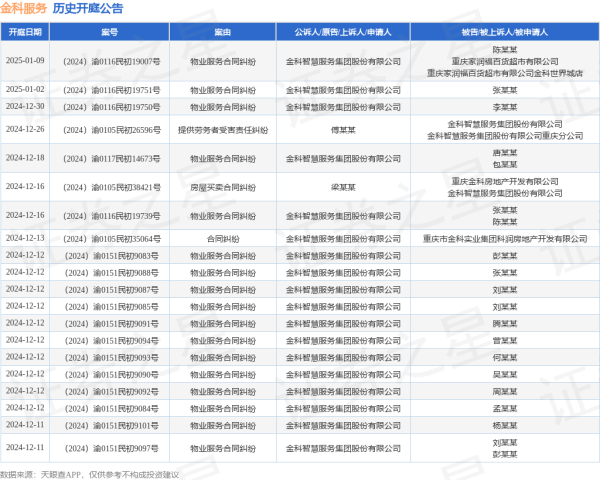Click defendant 重庆家润福百货超市有限公司金科世界城店
The image size is (600, 480).
tap(505, 73)
